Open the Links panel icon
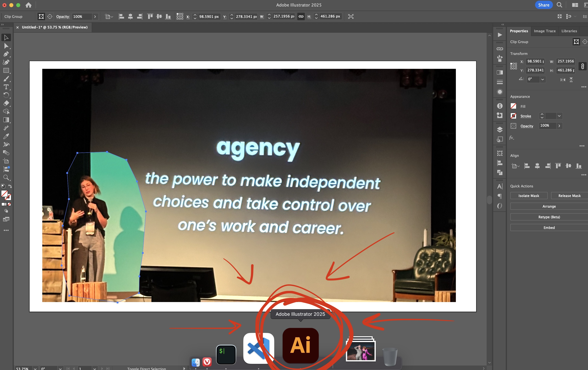 (x=500, y=49)
